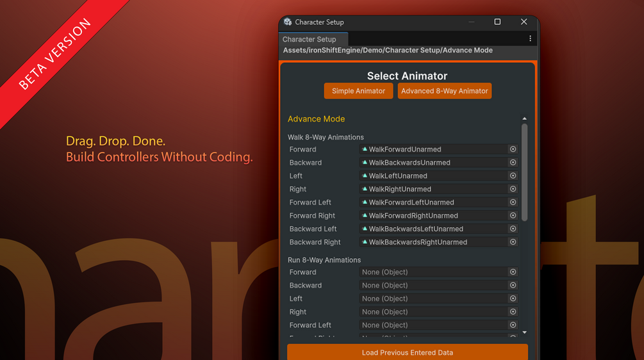Maximize the Character Setup window
The width and height of the screenshot is (644, 360).
(x=497, y=22)
